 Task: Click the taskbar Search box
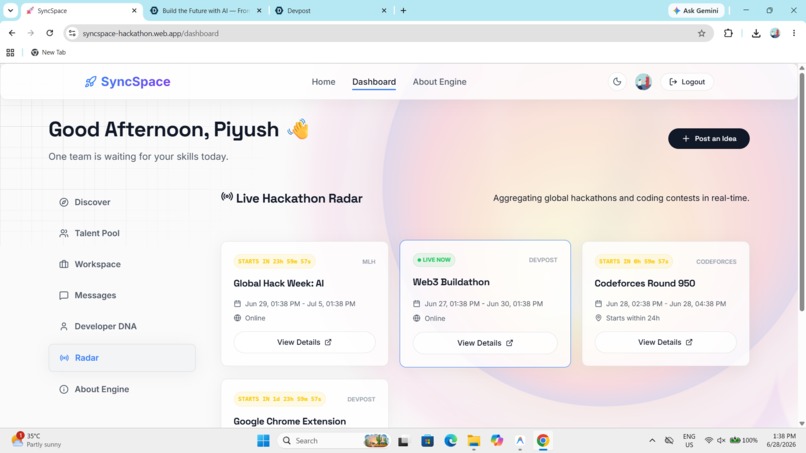click(334, 441)
